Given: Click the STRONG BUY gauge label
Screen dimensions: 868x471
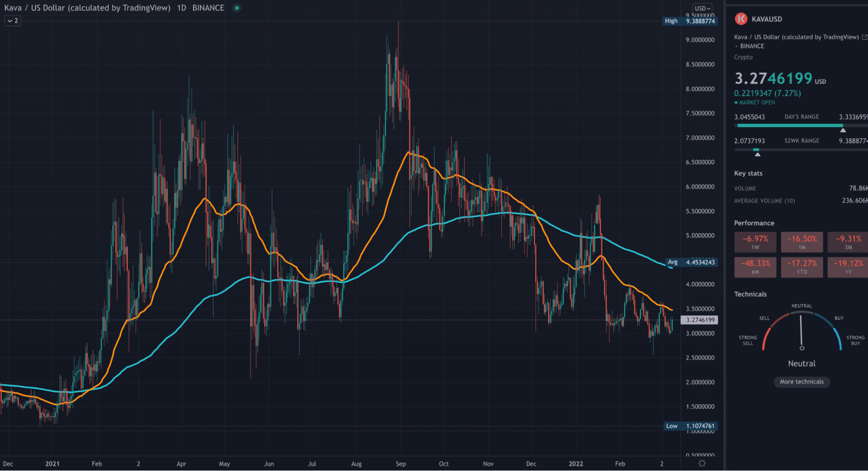Looking at the screenshot, I should (x=855, y=340).
